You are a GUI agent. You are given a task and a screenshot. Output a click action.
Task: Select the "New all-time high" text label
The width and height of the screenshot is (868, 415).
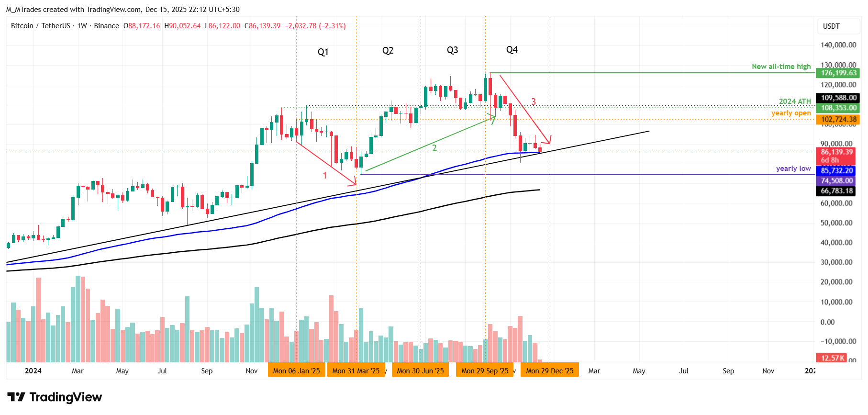tap(781, 67)
